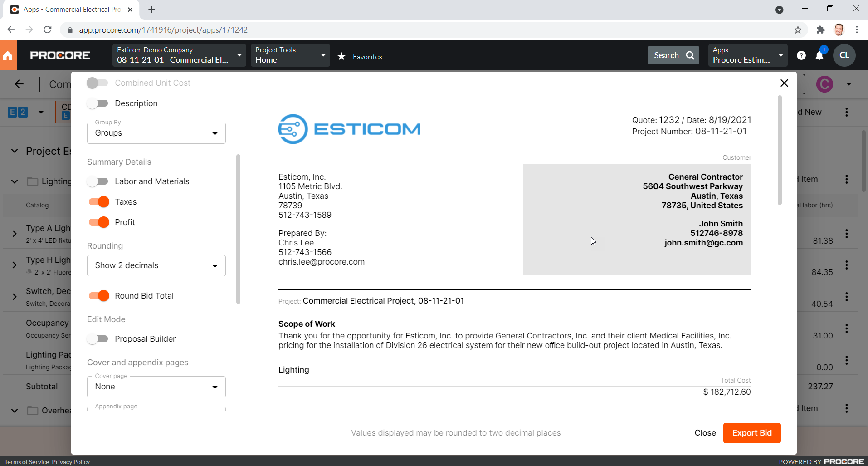Open Show 2 decimals rounding dropdown
The height and width of the screenshot is (466, 868).
point(156,265)
